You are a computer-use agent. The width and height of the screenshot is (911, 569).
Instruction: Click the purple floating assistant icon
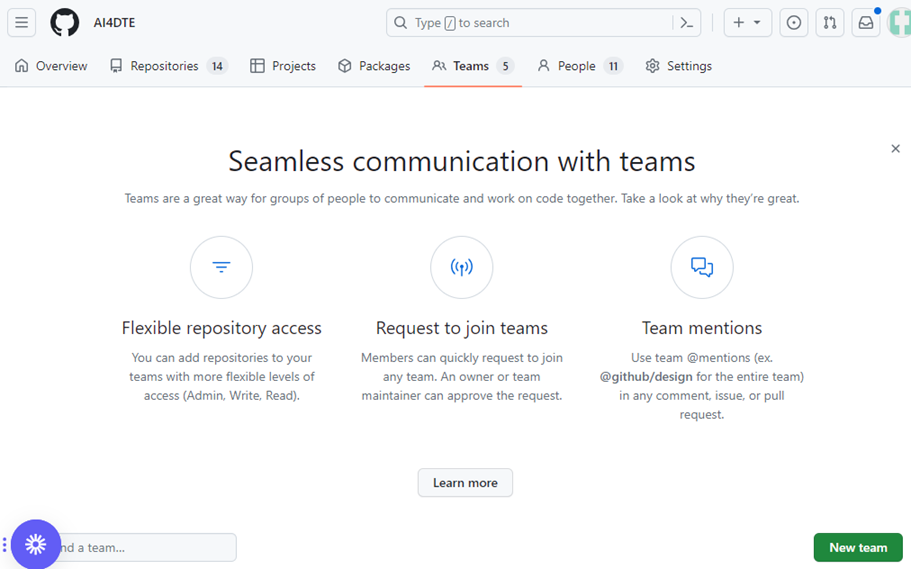pos(36,544)
